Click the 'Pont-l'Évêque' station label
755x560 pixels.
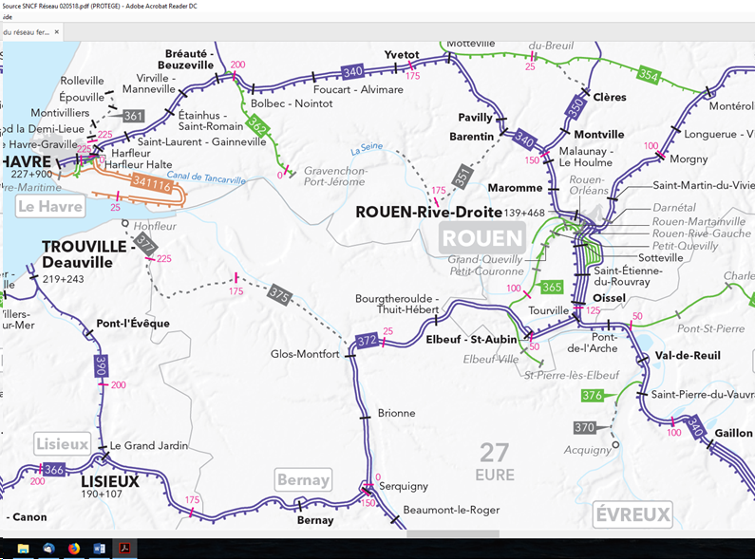click(133, 324)
